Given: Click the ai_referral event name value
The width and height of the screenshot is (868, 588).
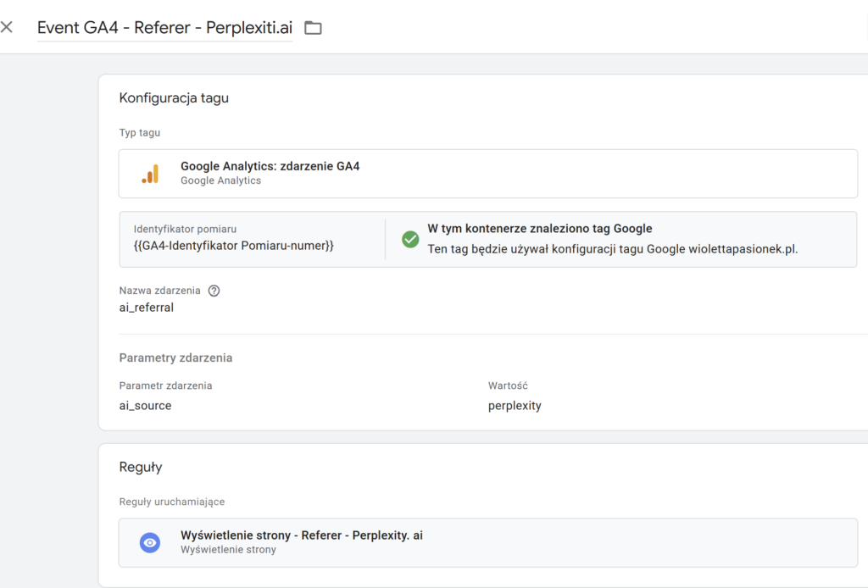Looking at the screenshot, I should pos(146,308).
